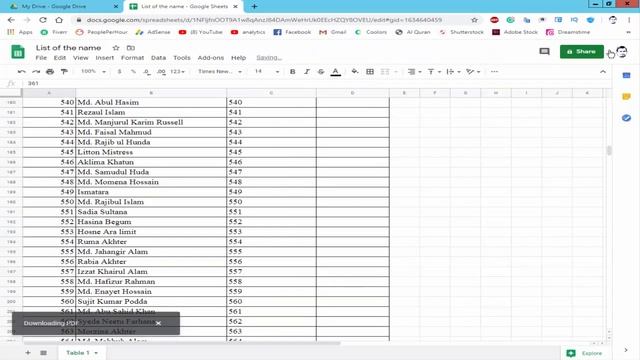
Task: Select the Paint format tool
Action: [64, 72]
